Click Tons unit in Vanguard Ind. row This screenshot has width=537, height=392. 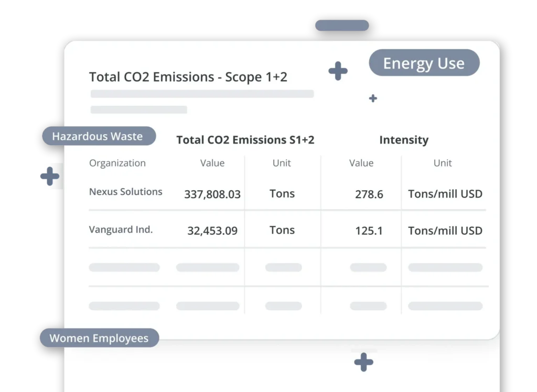click(282, 230)
